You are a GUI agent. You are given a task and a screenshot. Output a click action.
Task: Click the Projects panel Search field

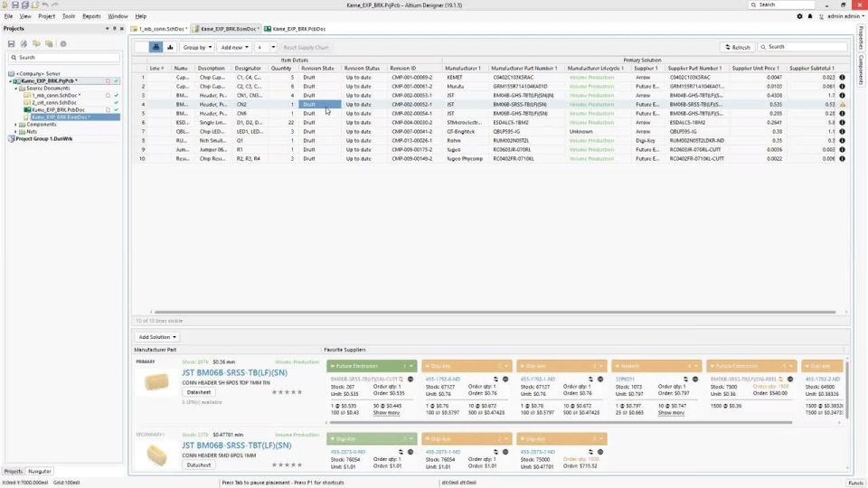point(64,58)
